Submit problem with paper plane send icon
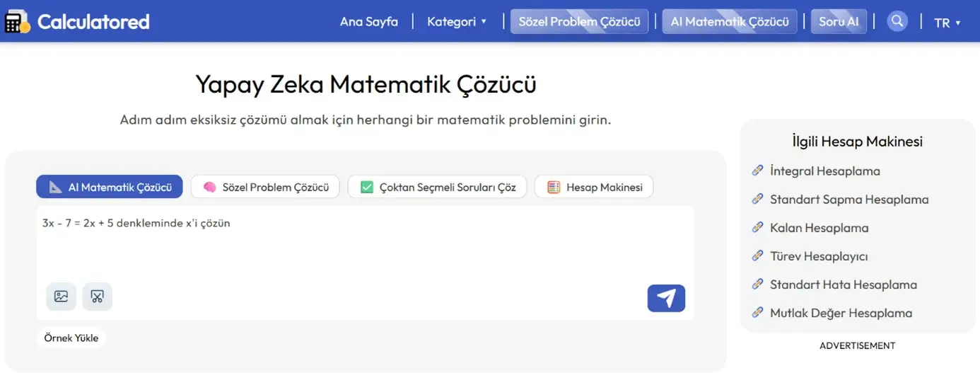The image size is (980, 373). (x=666, y=298)
